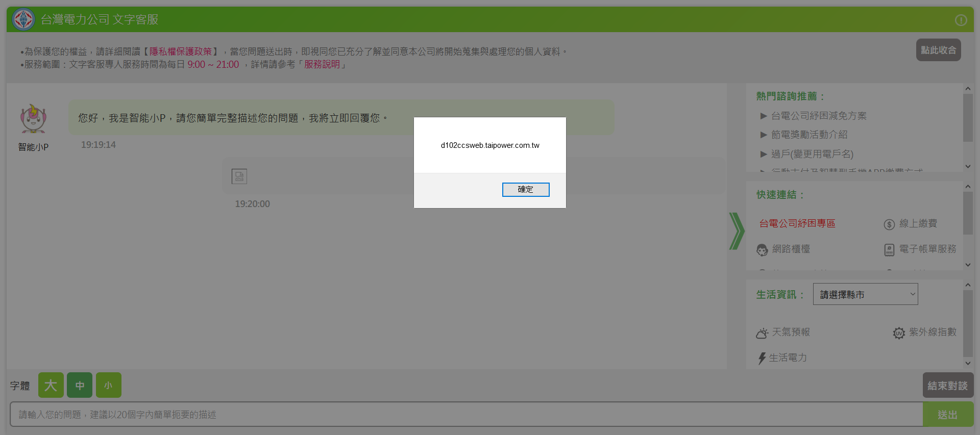
Task: Click the 19:19:14 message timestamp
Action: coord(99,145)
